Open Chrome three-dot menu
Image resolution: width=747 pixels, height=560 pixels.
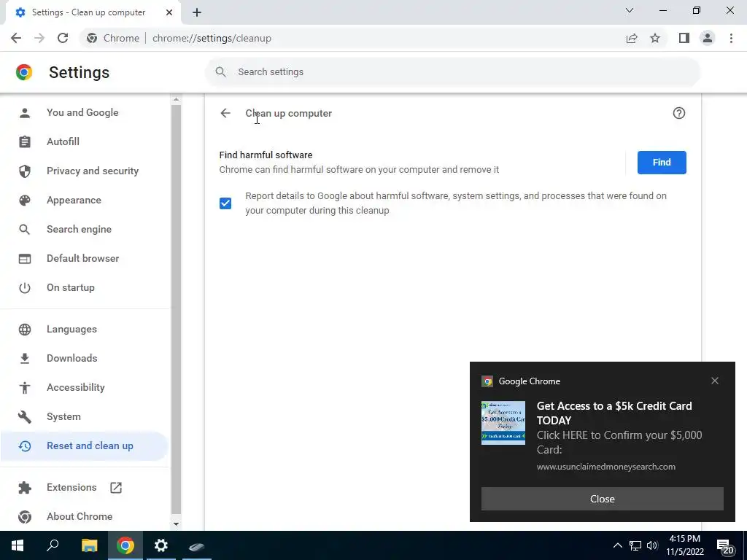(x=731, y=38)
